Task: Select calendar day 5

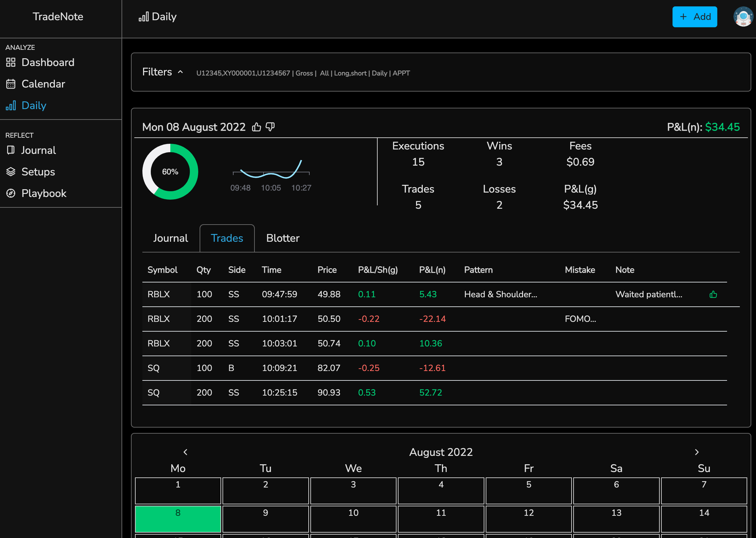Action: tap(529, 491)
